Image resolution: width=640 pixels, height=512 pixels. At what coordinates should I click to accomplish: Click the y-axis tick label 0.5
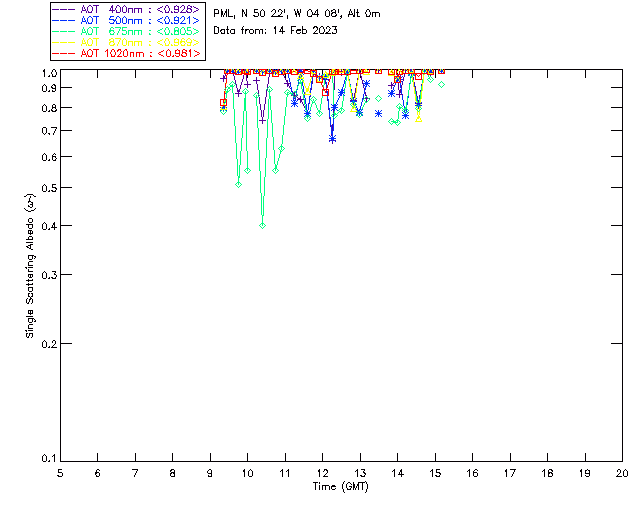coord(49,188)
